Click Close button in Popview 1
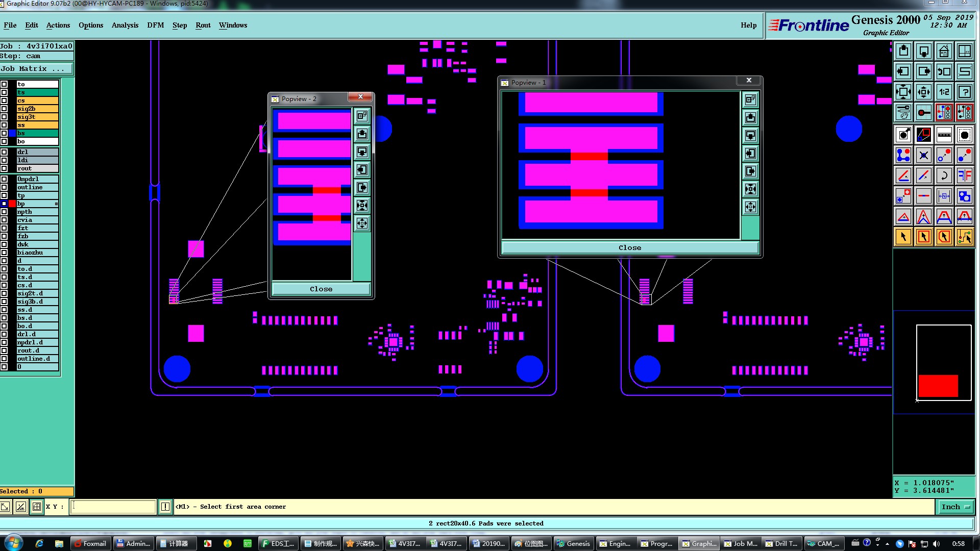The height and width of the screenshot is (551, 980). click(629, 247)
